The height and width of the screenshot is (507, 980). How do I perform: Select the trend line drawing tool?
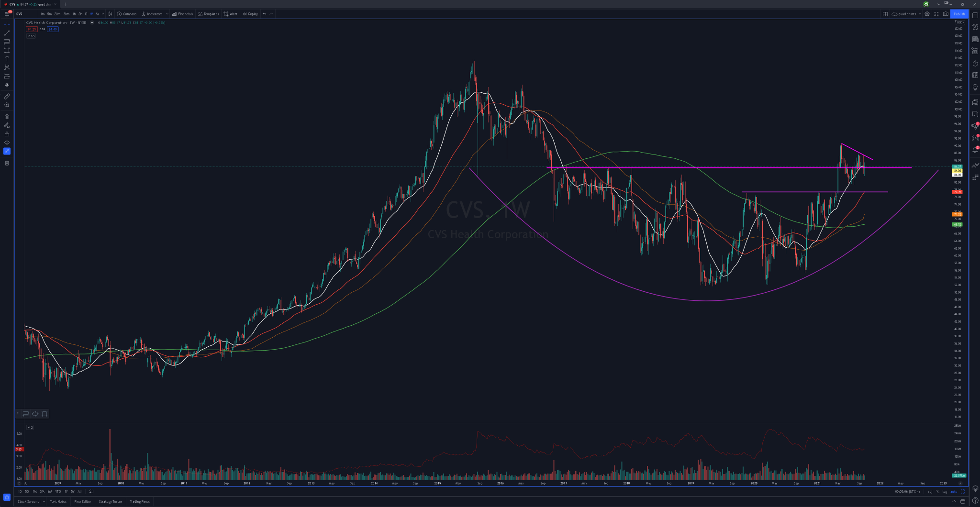click(x=7, y=33)
